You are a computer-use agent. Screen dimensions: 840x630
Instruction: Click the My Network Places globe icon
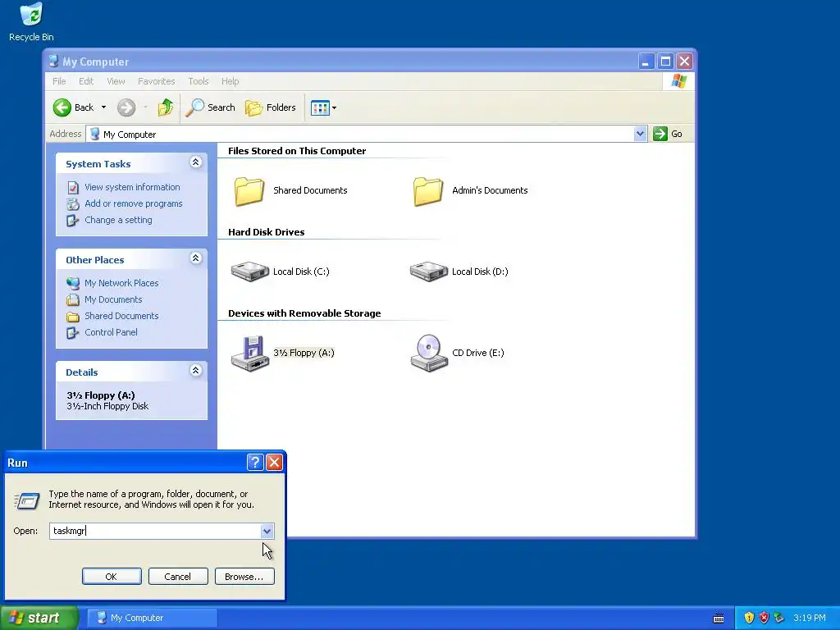[x=73, y=283]
